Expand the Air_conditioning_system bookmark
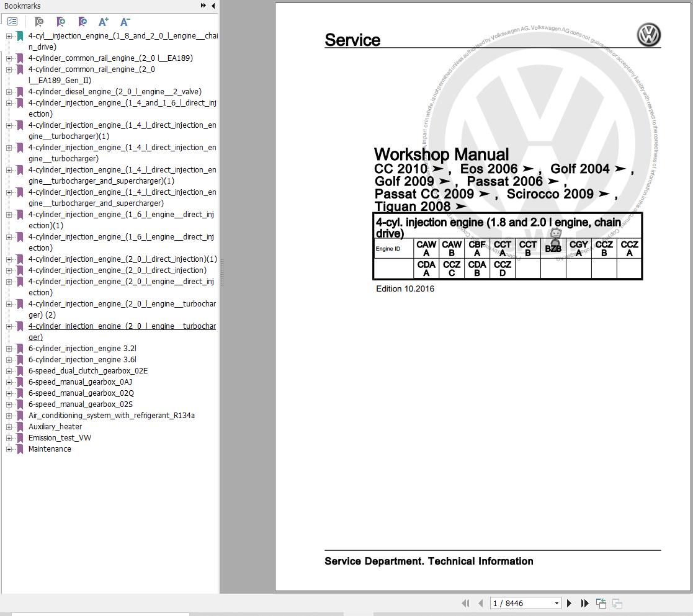The height and width of the screenshot is (616, 693). pos(9,416)
